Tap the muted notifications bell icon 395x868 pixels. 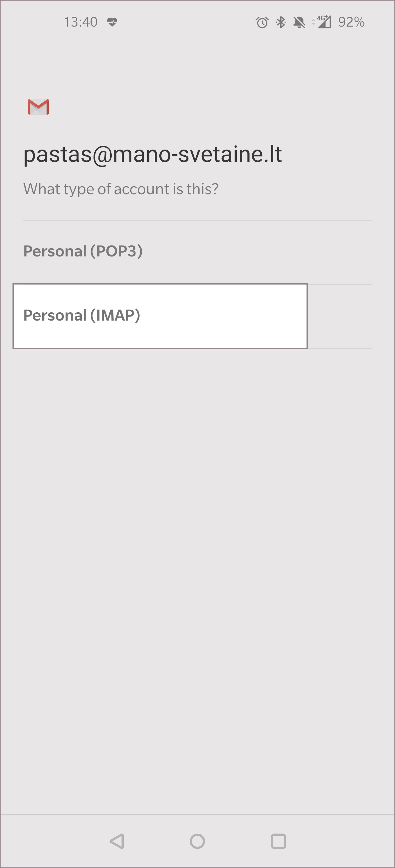[x=299, y=22]
